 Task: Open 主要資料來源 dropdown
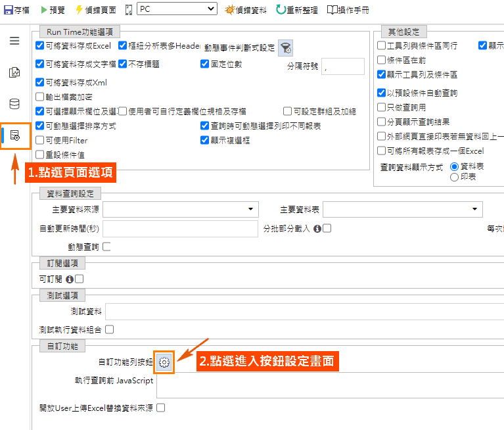click(x=181, y=209)
